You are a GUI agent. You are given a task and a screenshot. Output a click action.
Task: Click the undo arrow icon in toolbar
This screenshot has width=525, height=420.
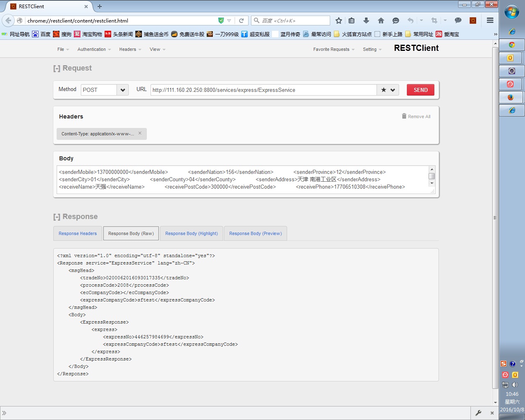411,21
